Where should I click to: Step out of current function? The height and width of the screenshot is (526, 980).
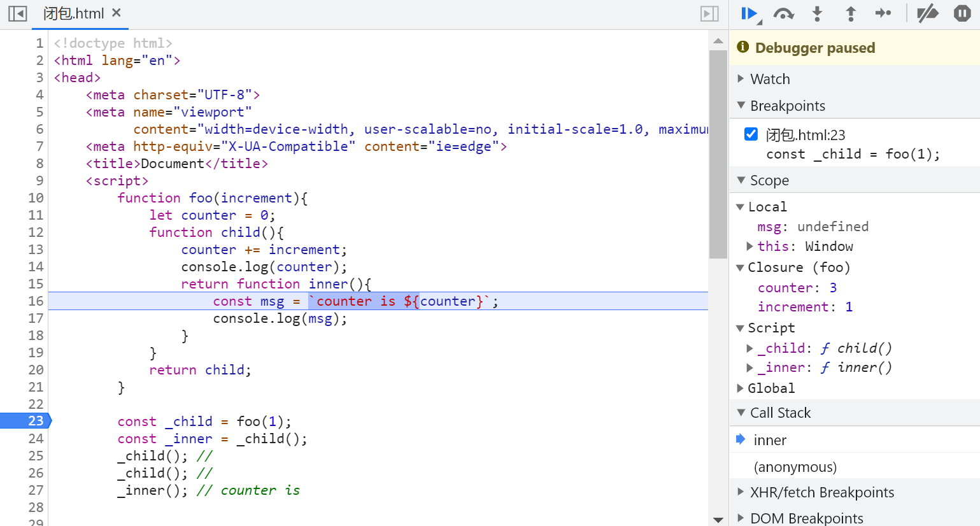[x=850, y=13]
